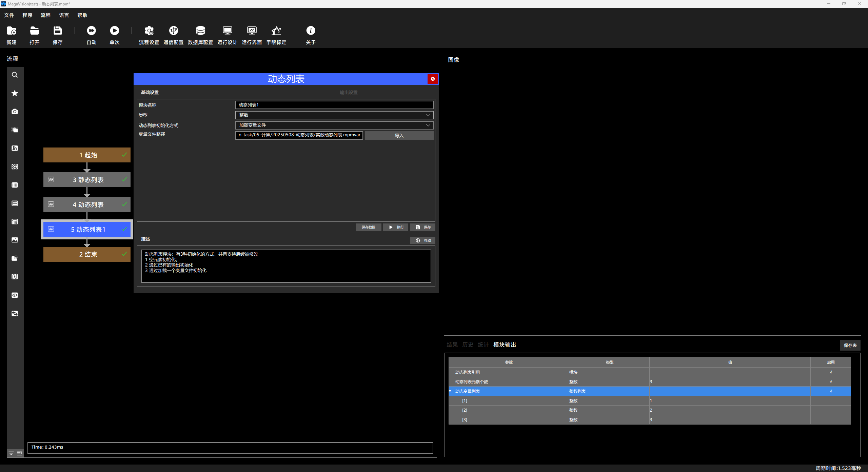Click the picture sidebar icon

pyautogui.click(x=15, y=240)
